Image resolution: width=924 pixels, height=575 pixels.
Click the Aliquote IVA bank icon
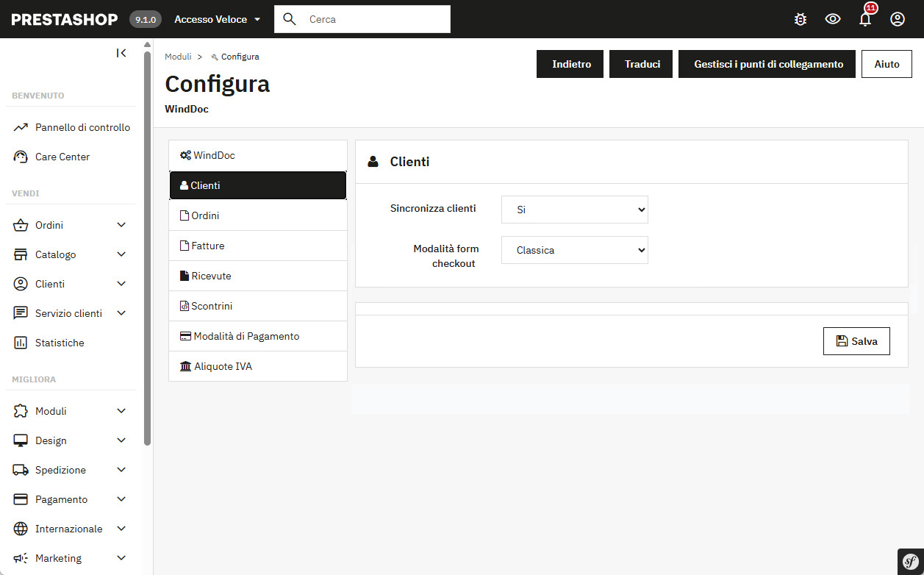(x=185, y=366)
